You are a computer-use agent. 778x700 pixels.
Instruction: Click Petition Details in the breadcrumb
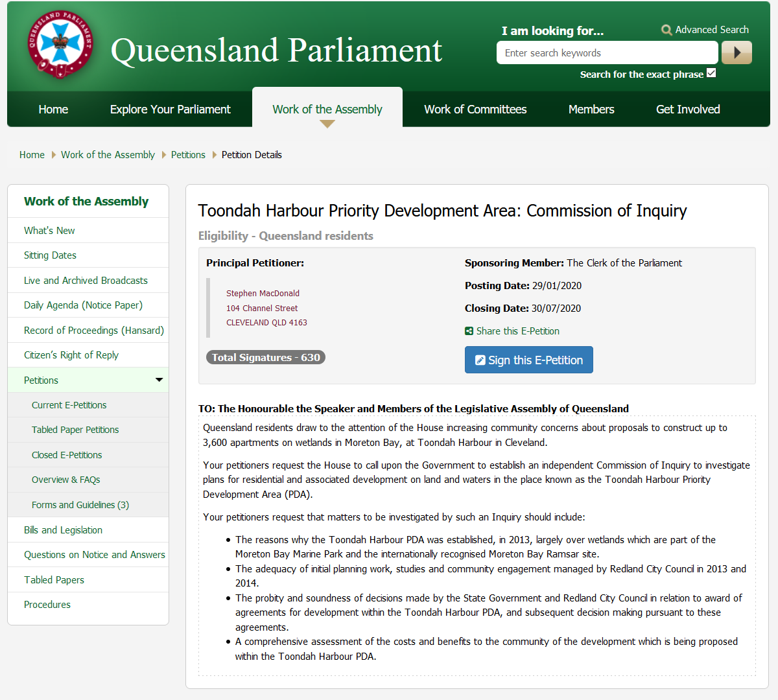point(252,155)
